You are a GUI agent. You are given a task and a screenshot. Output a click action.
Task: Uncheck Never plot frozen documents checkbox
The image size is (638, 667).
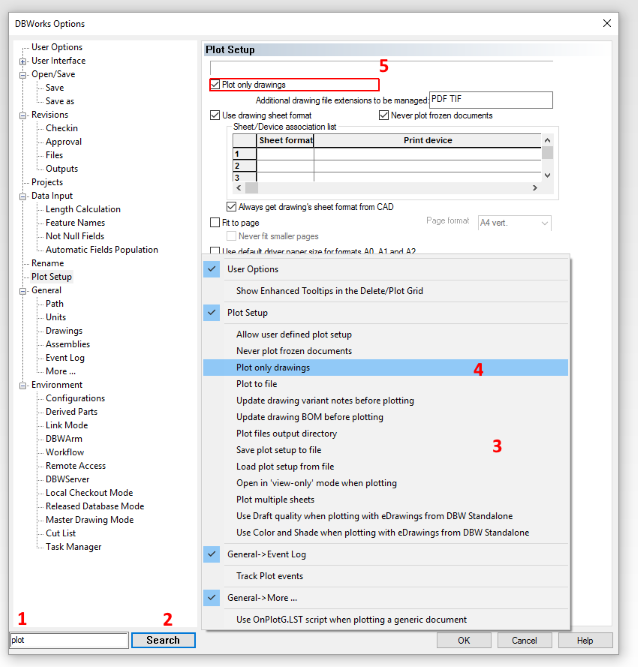click(384, 115)
